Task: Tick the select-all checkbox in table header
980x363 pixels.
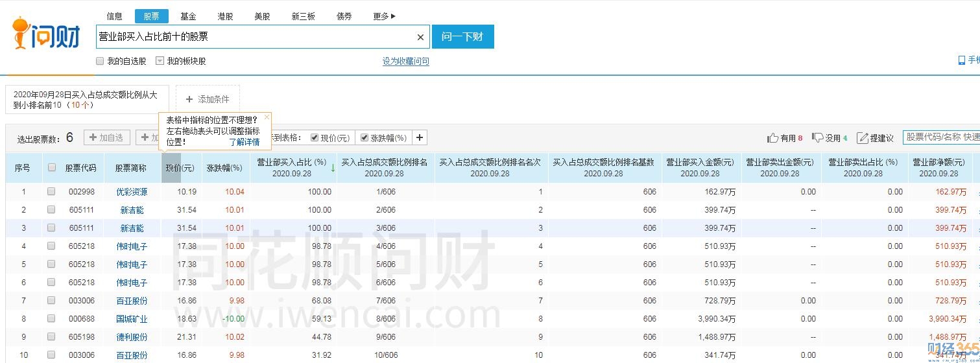Action: click(52, 167)
